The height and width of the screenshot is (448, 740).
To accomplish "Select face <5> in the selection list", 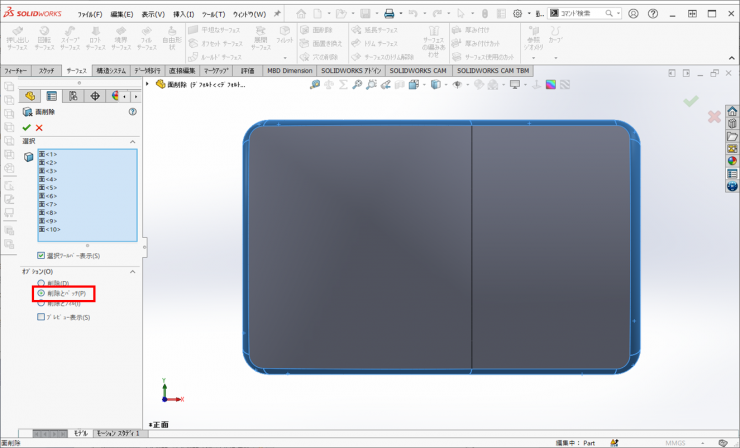I will (x=50, y=187).
